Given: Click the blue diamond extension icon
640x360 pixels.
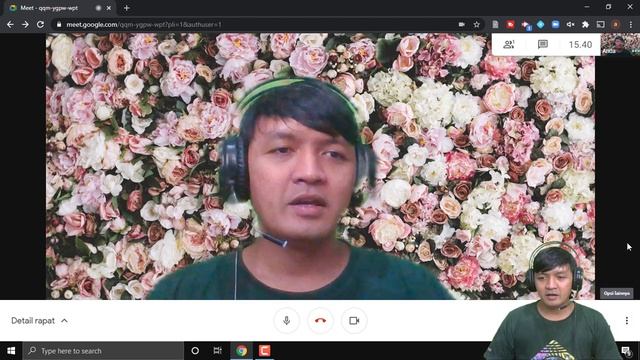Looking at the screenshot, I should pos(540,24).
